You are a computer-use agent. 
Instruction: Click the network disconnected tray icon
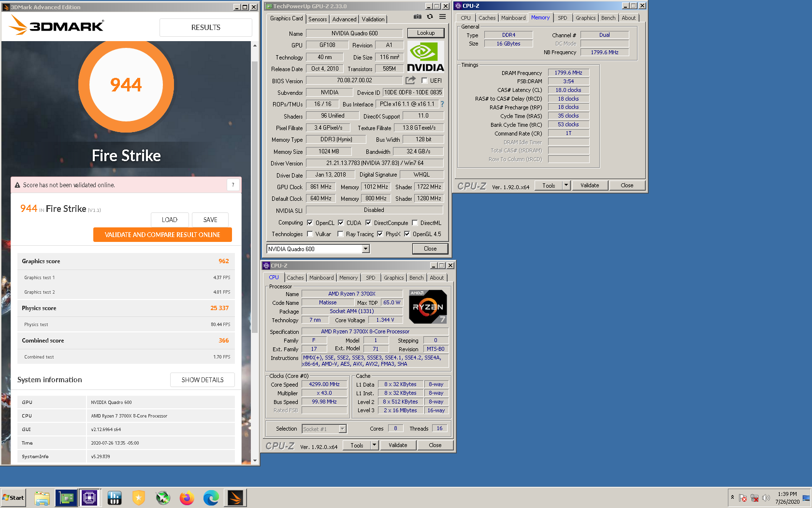[754, 498]
